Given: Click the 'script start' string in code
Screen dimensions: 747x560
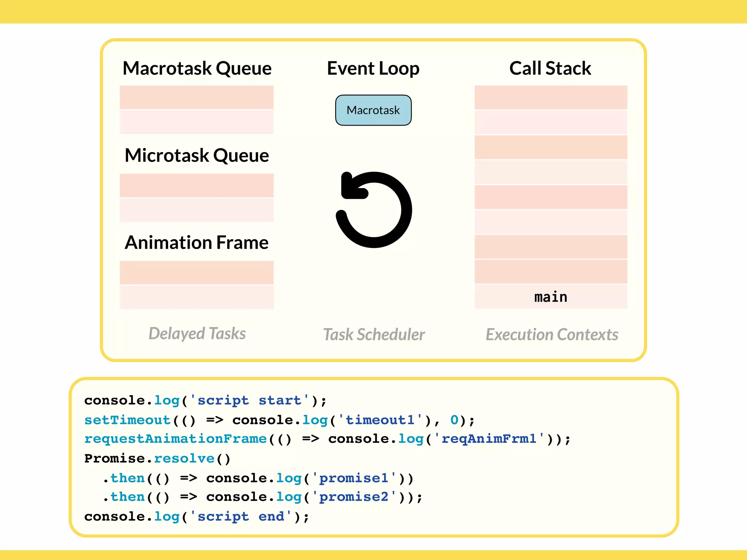Looking at the screenshot, I should tap(250, 400).
